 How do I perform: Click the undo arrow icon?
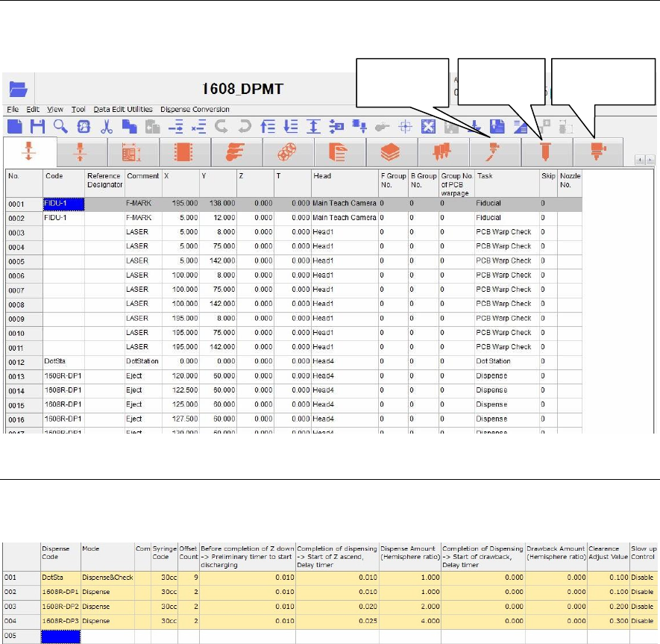pos(221,126)
